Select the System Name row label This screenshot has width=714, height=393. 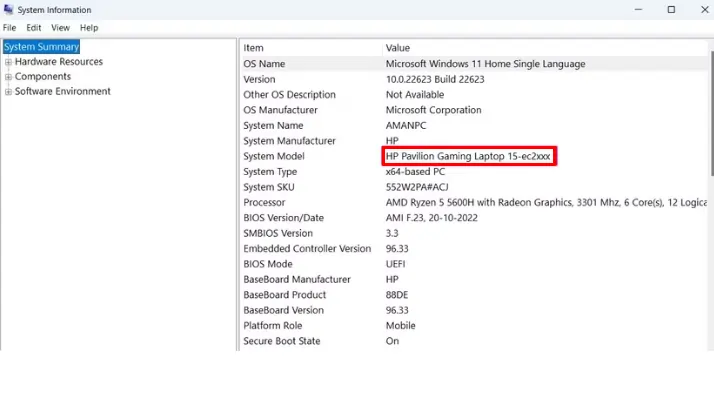point(273,126)
